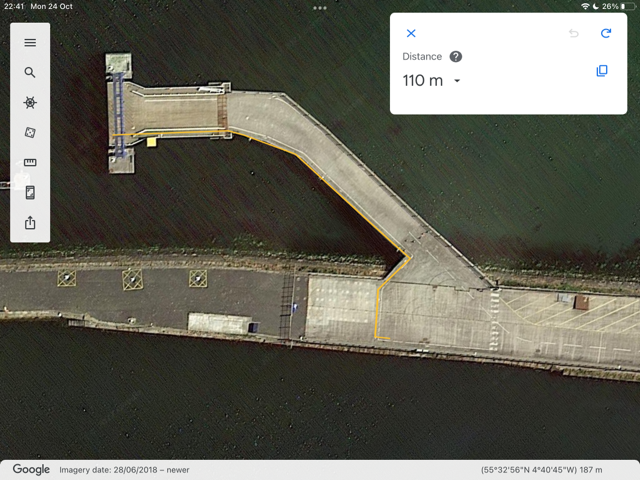Open the search tool in sidebar
Image resolution: width=640 pixels, height=480 pixels.
click(x=30, y=73)
